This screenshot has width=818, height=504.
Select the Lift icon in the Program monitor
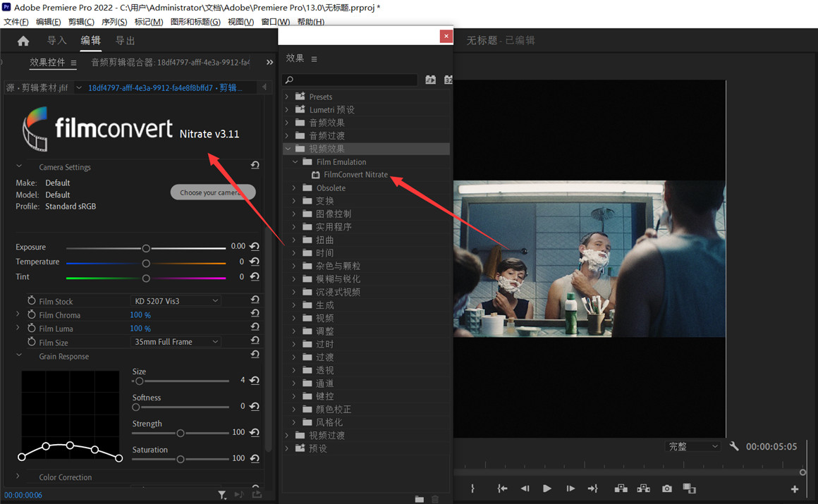(x=621, y=488)
